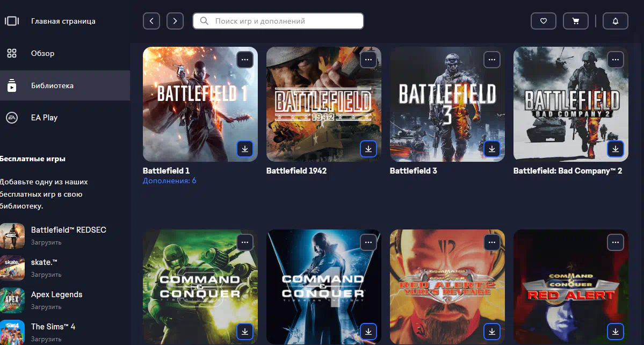Image resolution: width=644 pixels, height=345 pixels.
Task: Select The Sims 4 thumbnail in free games
Action: point(12,332)
